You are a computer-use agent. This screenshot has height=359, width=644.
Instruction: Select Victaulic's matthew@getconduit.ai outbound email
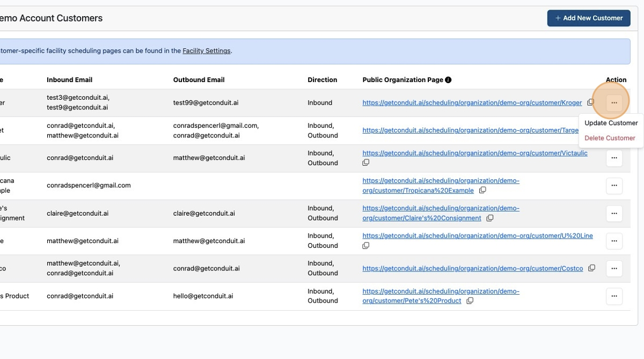tap(209, 158)
